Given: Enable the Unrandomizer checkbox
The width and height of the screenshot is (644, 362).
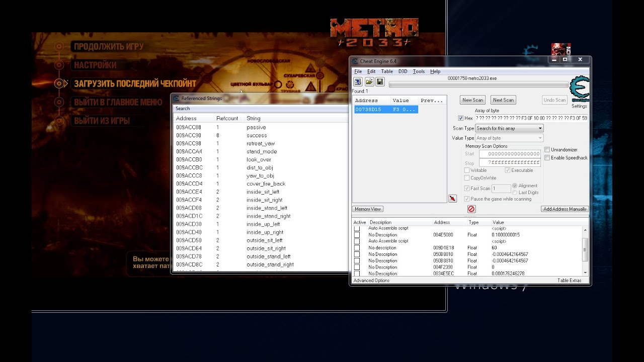Looking at the screenshot, I should pyautogui.click(x=547, y=150).
